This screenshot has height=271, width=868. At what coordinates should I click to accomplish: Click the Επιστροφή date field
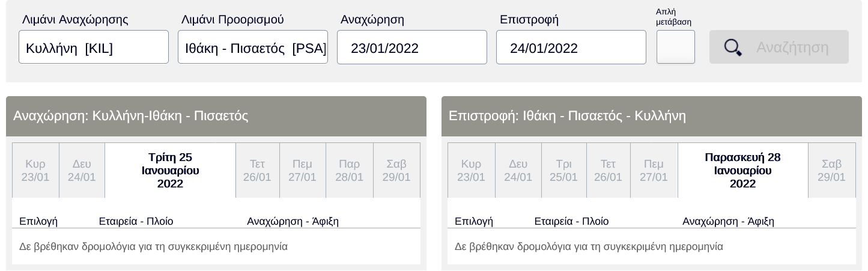click(x=571, y=47)
